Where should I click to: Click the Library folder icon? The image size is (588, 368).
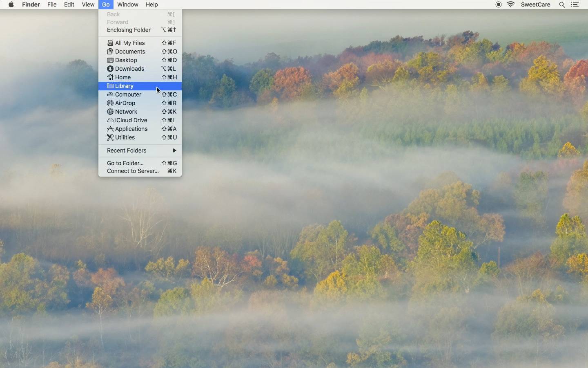tap(110, 86)
